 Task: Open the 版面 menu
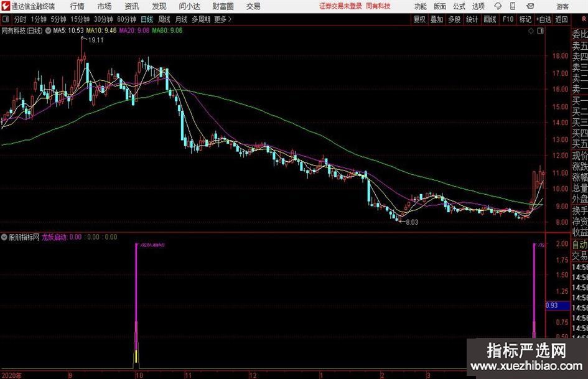tap(439, 6)
